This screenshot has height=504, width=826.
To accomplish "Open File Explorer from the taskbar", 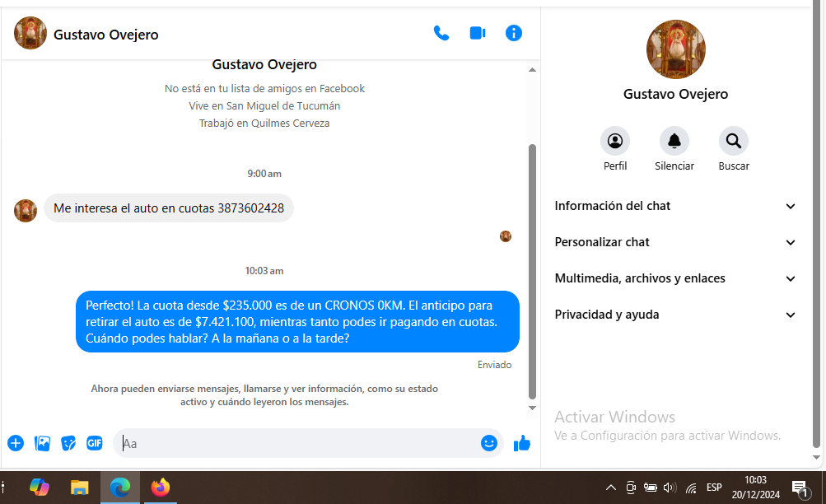I will click(79, 488).
